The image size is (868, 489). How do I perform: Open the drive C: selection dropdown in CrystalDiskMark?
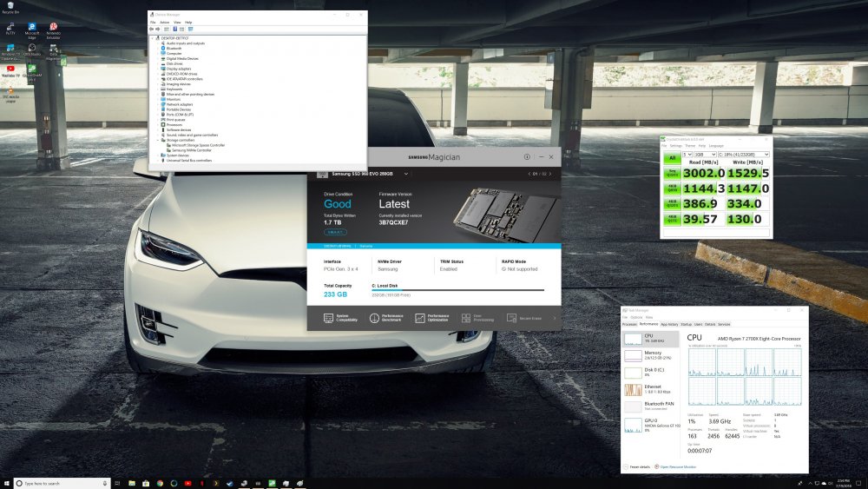click(744, 155)
